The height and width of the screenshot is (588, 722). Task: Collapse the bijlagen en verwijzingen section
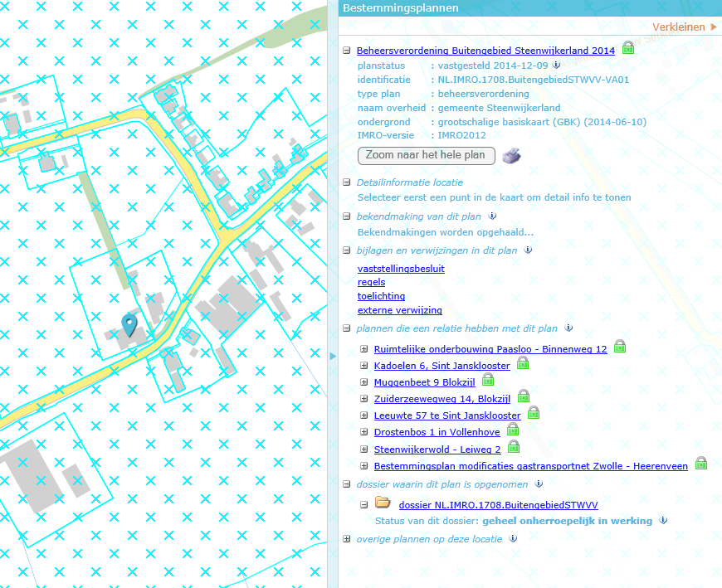[x=347, y=250]
